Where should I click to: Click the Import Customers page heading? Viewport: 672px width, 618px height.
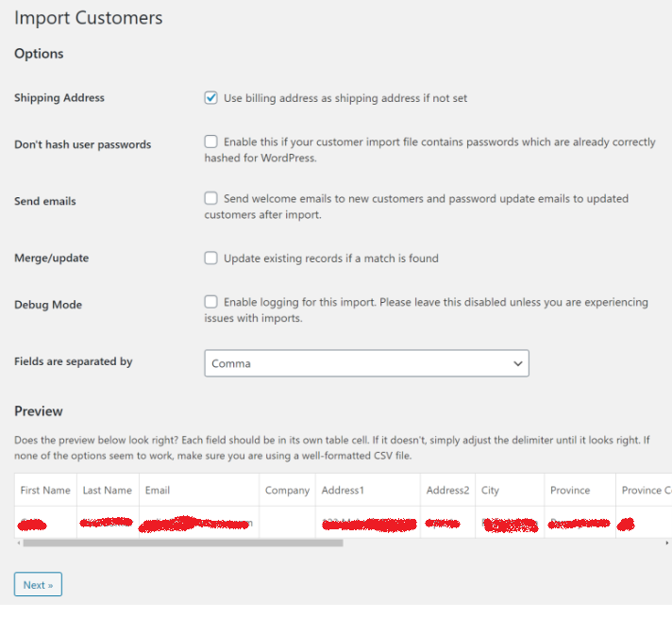pos(89,18)
